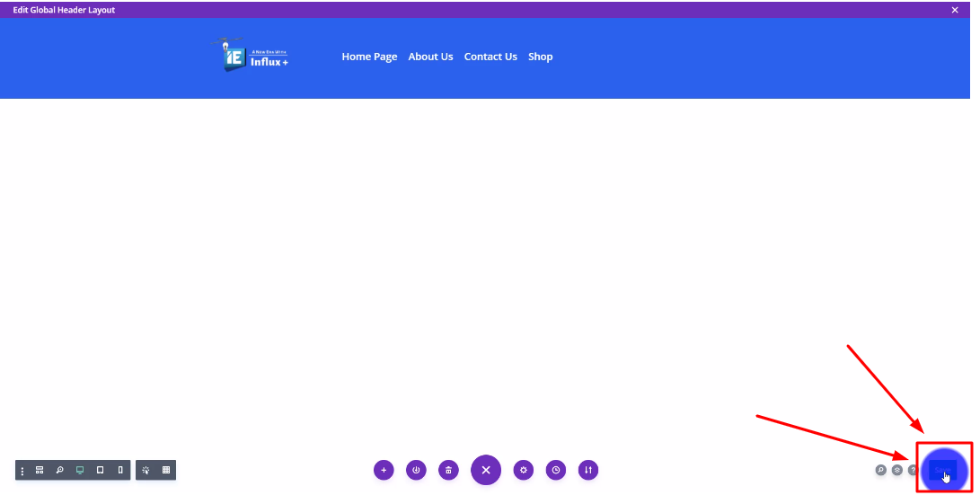Switch to wireframe view
Viewport: 980px width, 495px height.
coord(40,470)
